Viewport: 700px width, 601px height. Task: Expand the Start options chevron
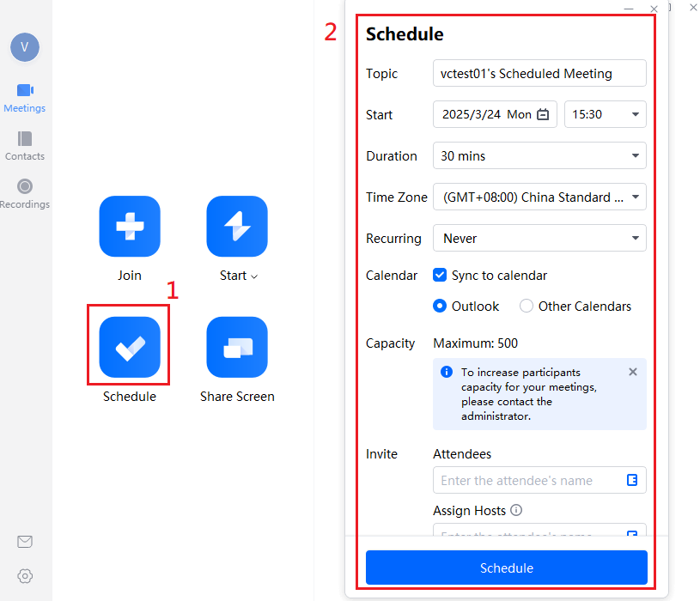pos(254,276)
